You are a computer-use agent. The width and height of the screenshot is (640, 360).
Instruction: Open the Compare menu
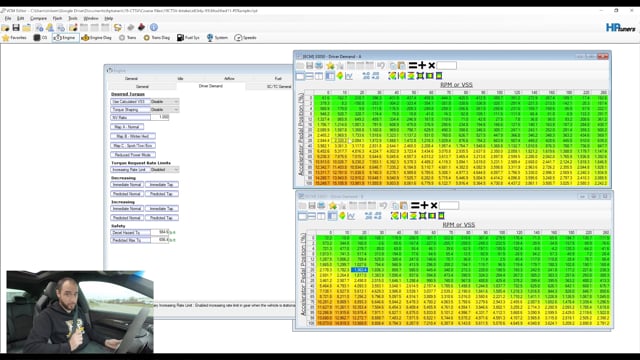[38, 18]
